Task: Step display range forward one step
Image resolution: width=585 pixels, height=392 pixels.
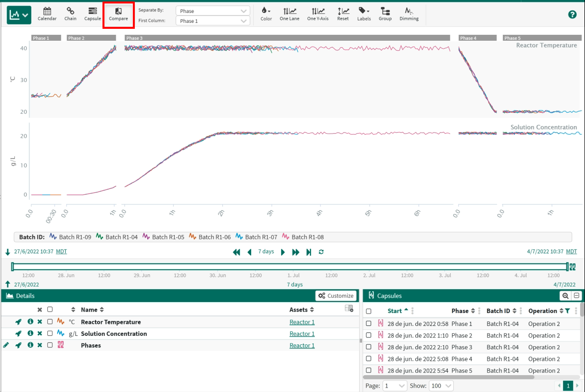Action: [283, 252]
